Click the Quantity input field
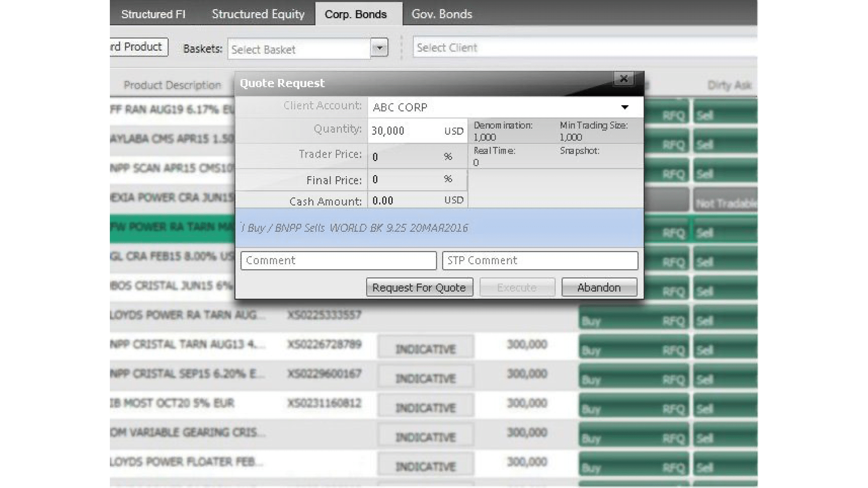 point(405,131)
